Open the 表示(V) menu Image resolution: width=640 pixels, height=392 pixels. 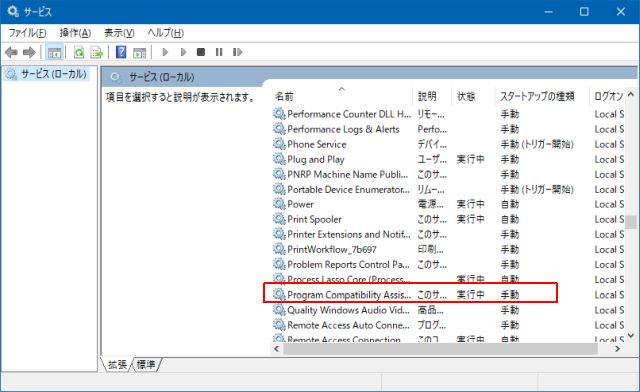[x=119, y=33]
